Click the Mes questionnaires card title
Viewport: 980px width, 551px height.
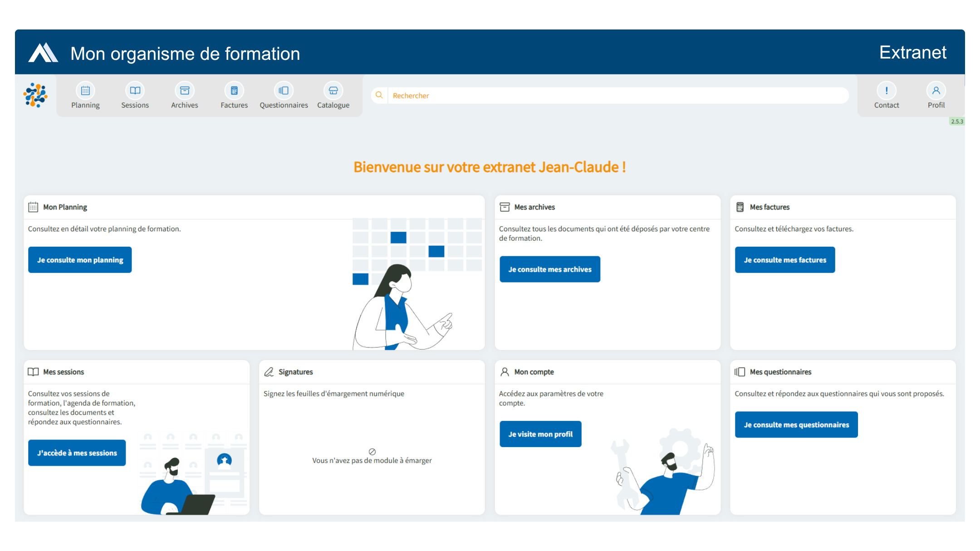(780, 372)
